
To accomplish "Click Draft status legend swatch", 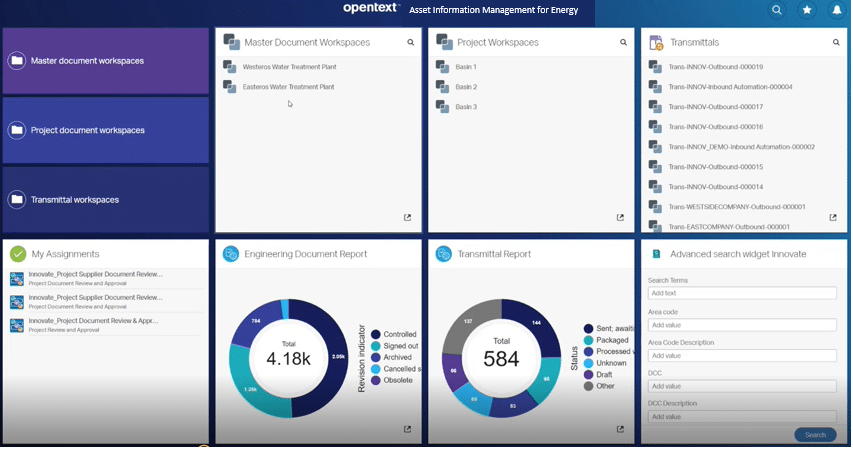I will coord(588,375).
